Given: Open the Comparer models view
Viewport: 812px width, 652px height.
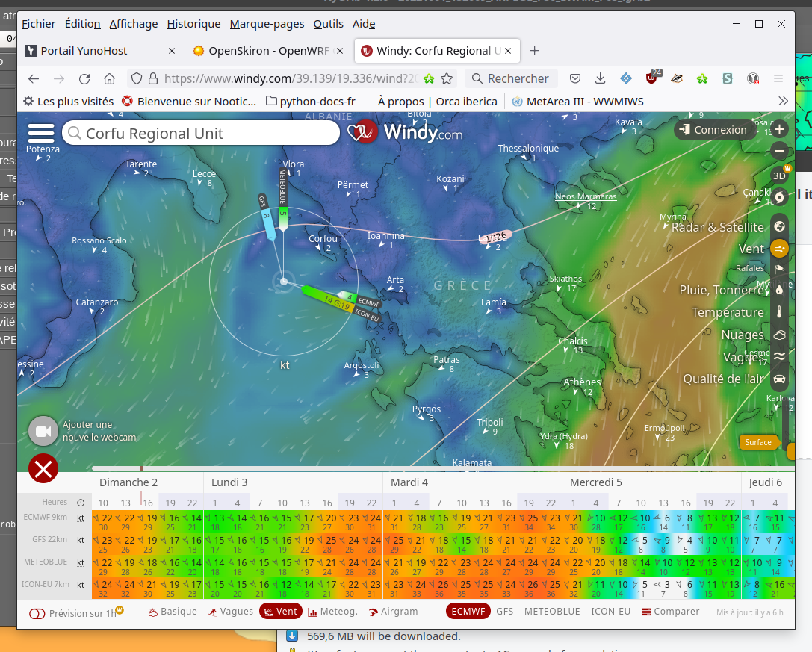Looking at the screenshot, I should click(670, 612).
